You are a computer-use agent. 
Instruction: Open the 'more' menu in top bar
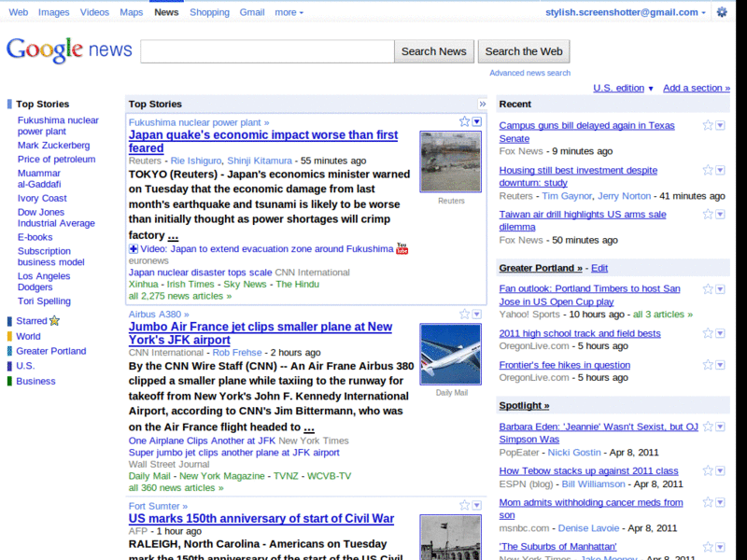pyautogui.click(x=289, y=12)
